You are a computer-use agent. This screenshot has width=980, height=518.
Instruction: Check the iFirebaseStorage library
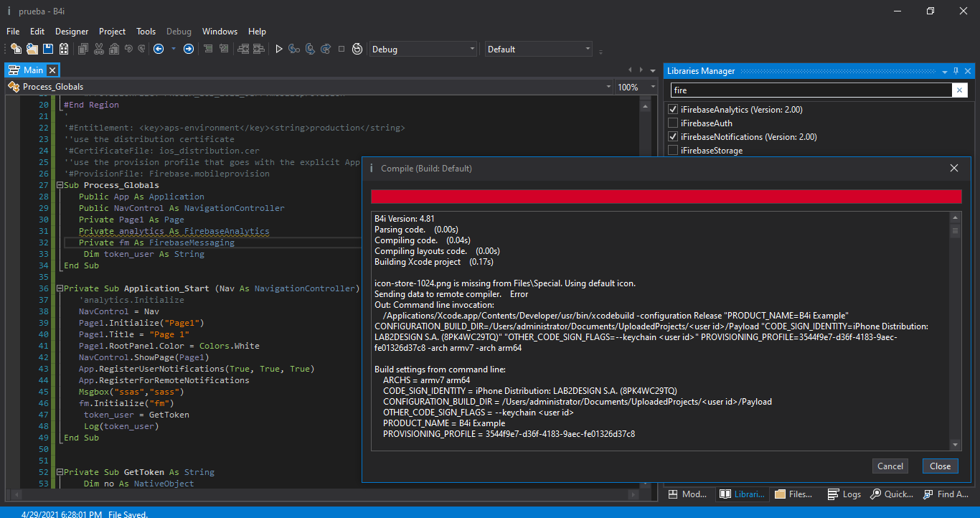pos(673,151)
